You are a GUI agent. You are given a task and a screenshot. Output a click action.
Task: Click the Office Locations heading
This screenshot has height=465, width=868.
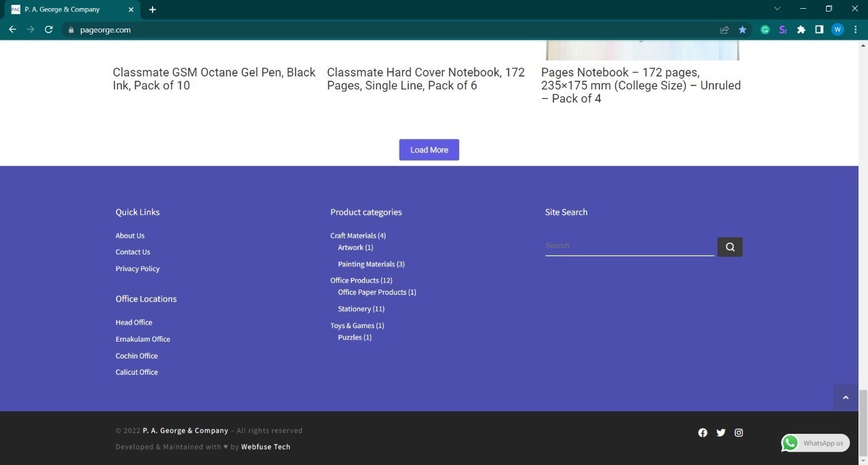(x=146, y=299)
